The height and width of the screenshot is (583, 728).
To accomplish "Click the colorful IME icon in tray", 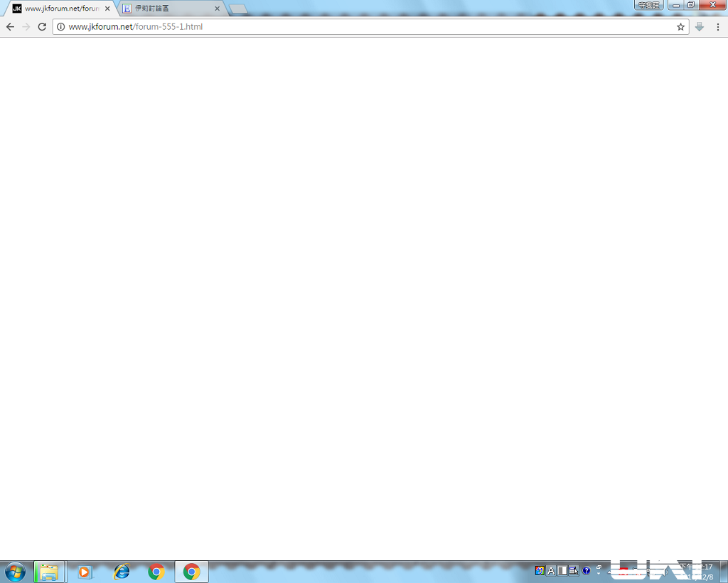I will tap(540, 570).
